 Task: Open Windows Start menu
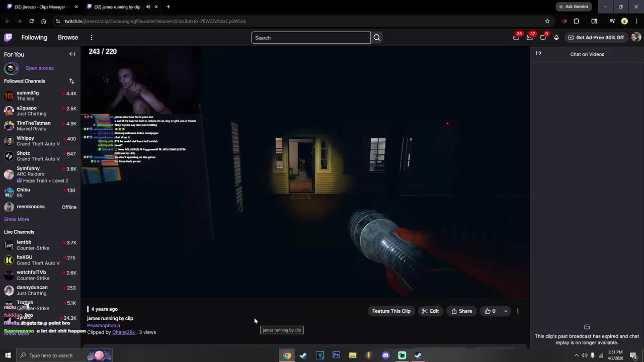tap(8, 355)
